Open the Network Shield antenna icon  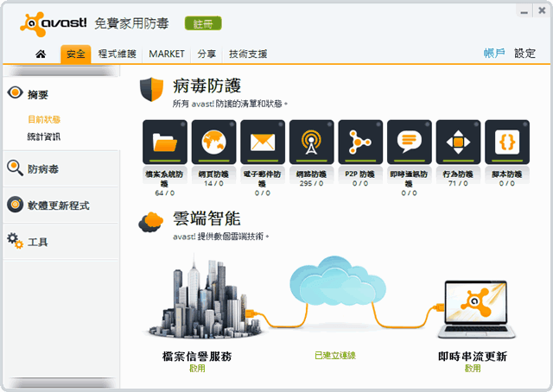(311, 142)
